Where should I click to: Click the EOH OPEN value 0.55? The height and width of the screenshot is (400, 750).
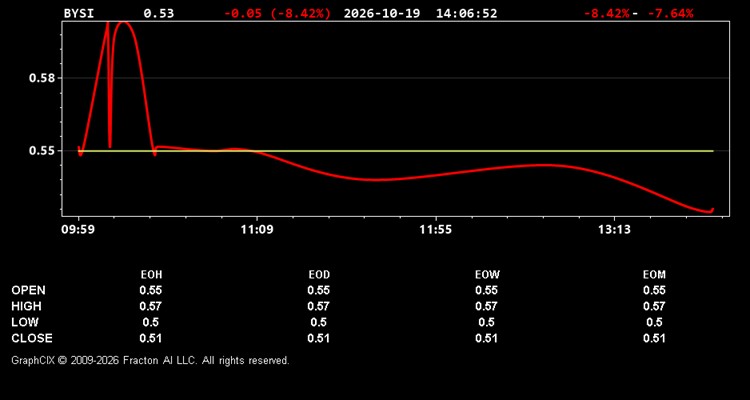point(151,290)
